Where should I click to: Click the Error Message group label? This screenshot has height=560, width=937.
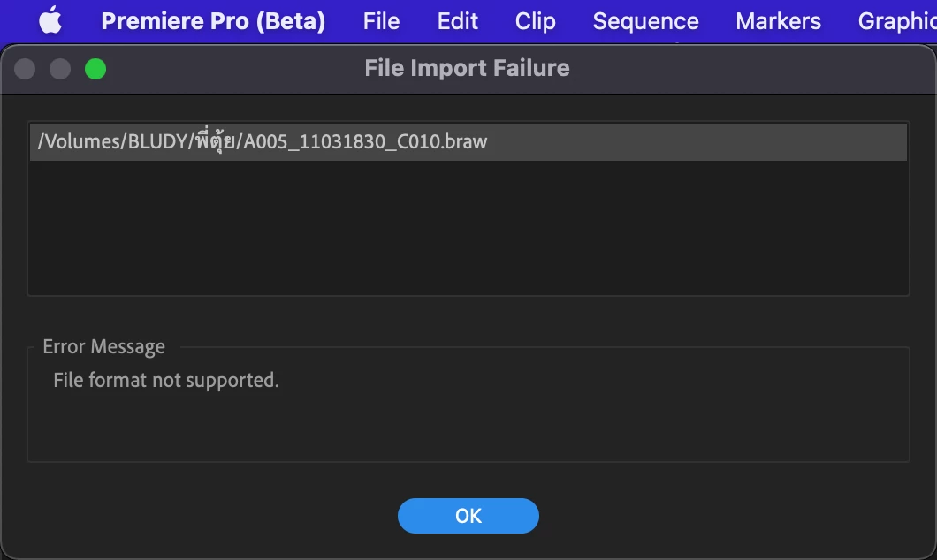click(104, 347)
